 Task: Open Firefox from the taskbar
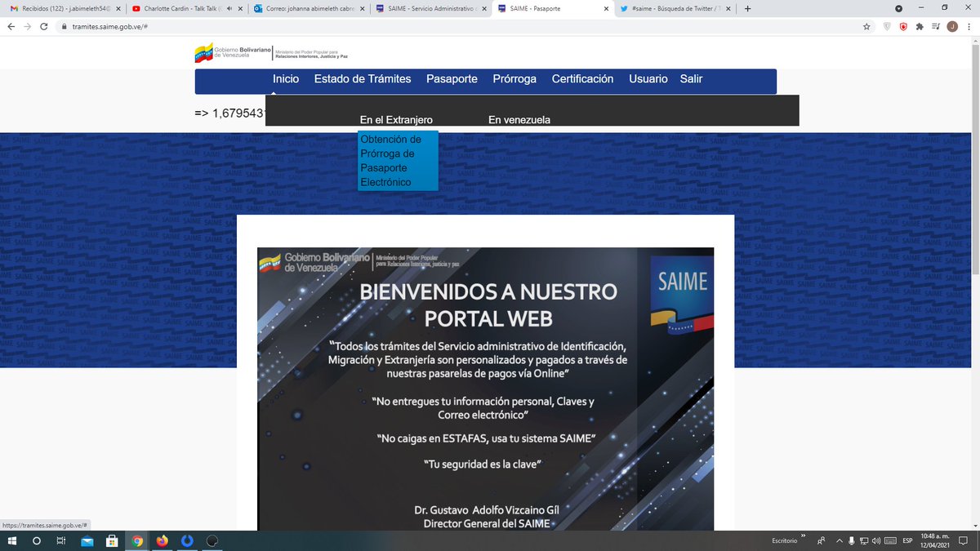[162, 540]
